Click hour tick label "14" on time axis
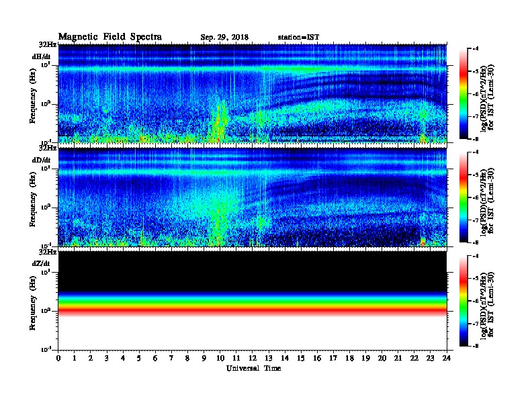Image resolution: width=532 pixels, height=411 pixels. (x=285, y=358)
